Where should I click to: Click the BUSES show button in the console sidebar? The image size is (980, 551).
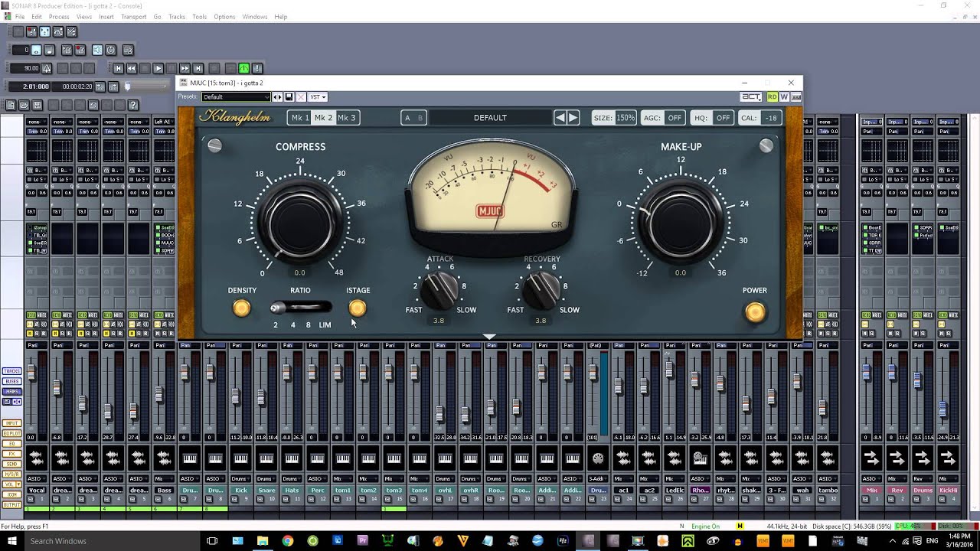pyautogui.click(x=12, y=381)
